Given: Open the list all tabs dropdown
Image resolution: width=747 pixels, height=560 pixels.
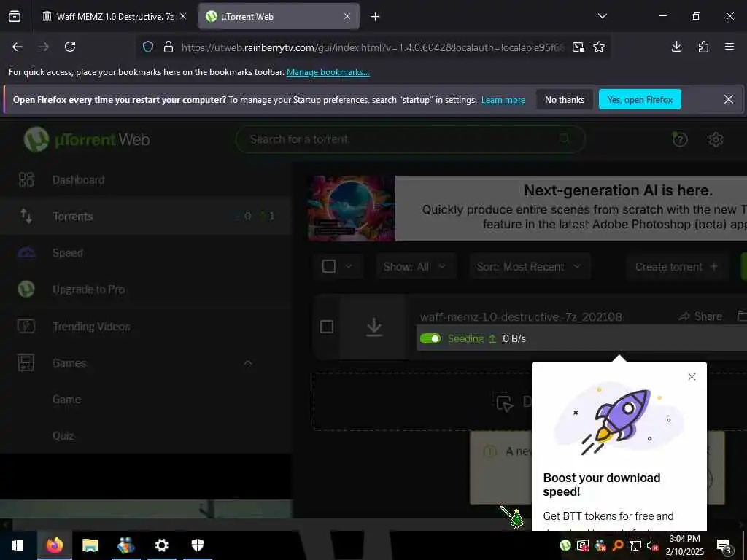Looking at the screenshot, I should point(602,16).
